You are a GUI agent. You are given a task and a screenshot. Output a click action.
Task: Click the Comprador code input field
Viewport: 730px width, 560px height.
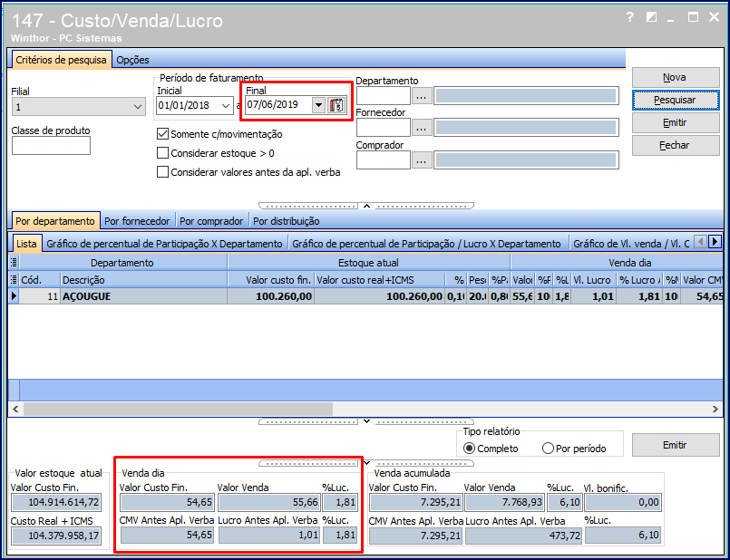pos(384,160)
